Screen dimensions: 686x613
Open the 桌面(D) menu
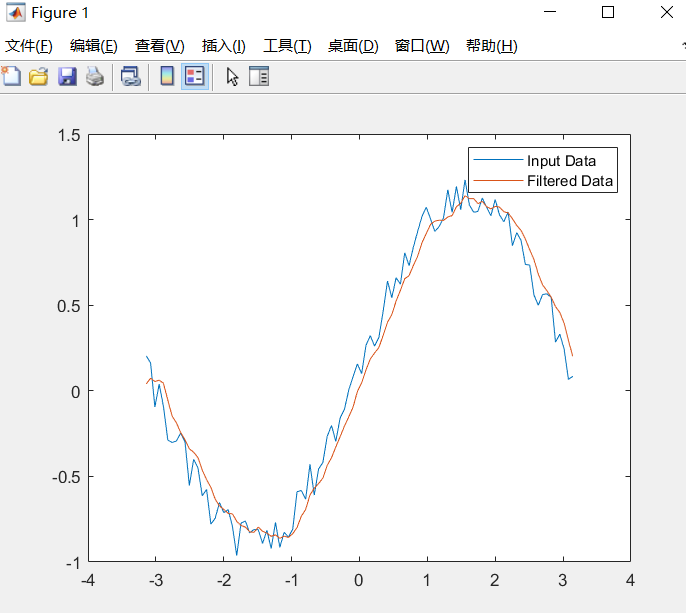[353, 46]
